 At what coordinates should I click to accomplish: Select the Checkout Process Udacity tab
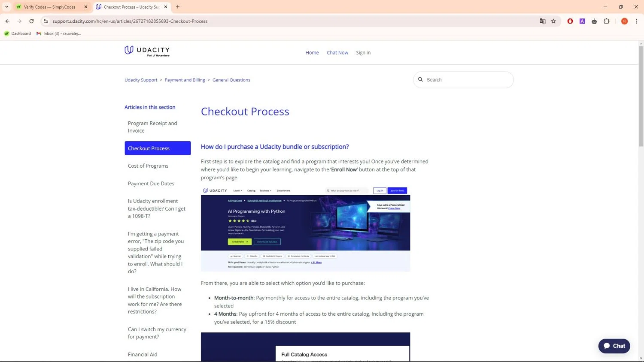click(x=132, y=7)
